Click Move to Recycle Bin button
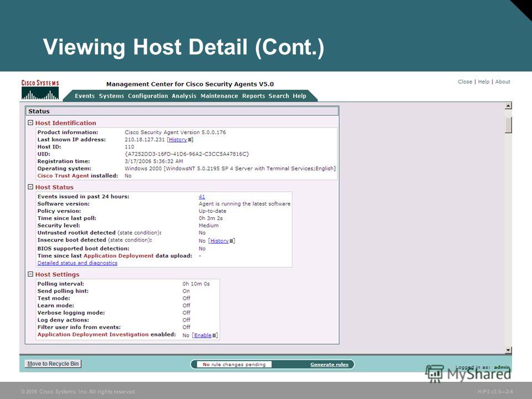This screenshot has height=399, width=532. (x=53, y=364)
